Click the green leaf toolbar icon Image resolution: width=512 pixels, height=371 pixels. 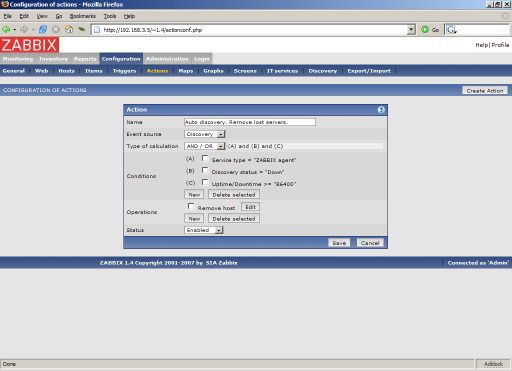coord(82,30)
